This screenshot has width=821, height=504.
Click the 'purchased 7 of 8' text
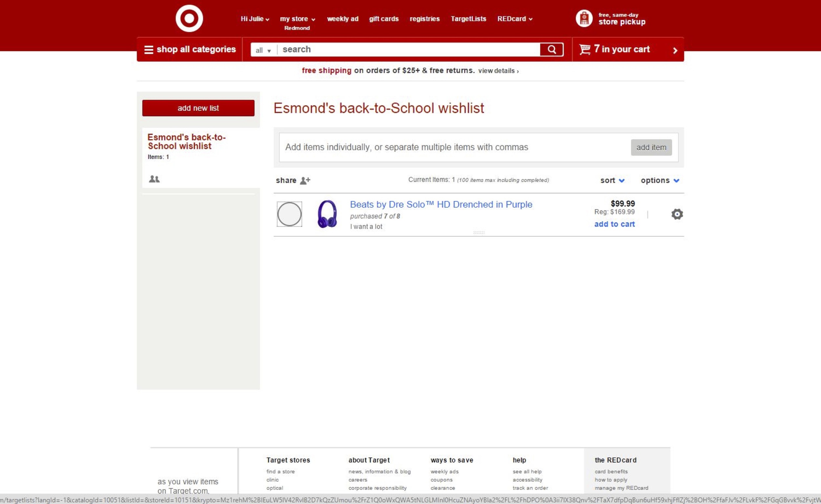[375, 216]
